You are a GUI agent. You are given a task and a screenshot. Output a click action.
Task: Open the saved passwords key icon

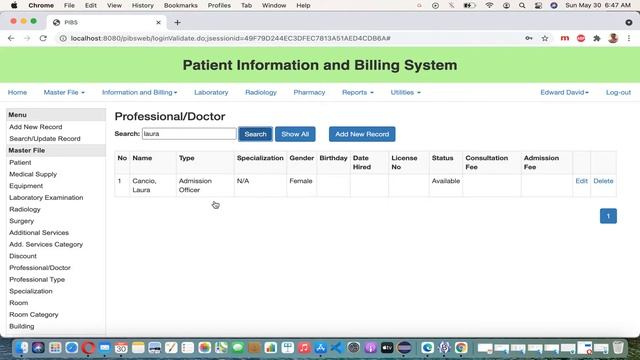[x=529, y=38]
